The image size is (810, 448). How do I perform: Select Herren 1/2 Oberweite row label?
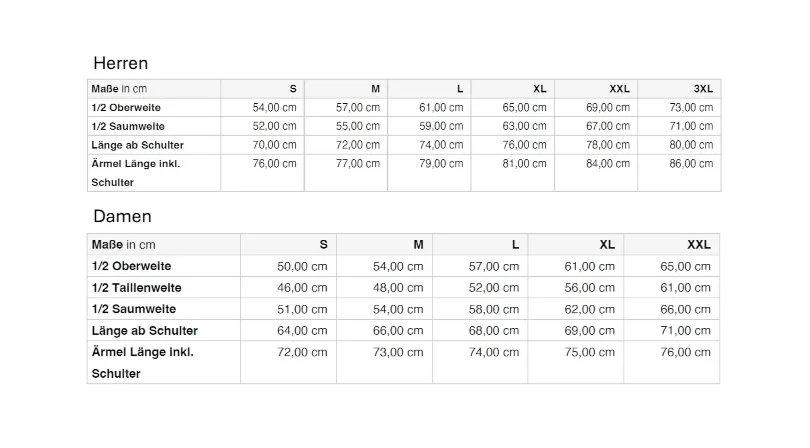126,108
